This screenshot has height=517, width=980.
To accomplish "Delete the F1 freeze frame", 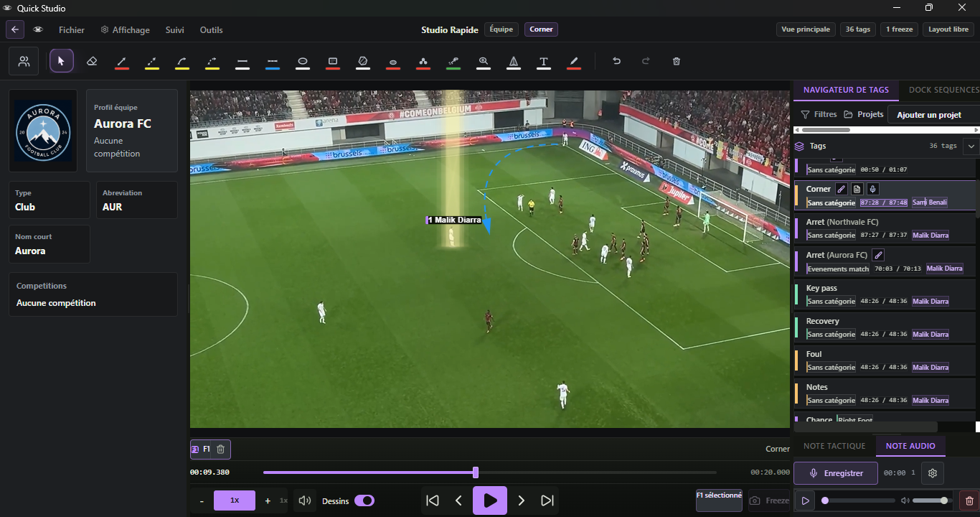I will point(221,449).
